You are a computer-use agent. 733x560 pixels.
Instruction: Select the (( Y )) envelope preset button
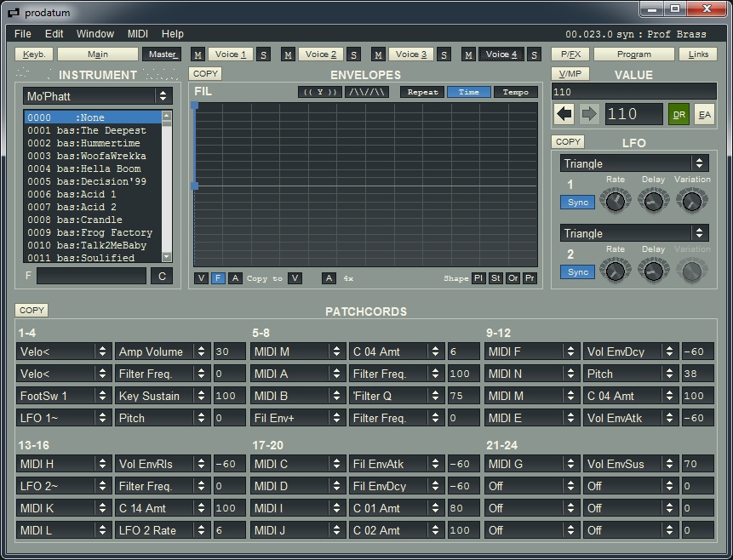pyautogui.click(x=320, y=92)
